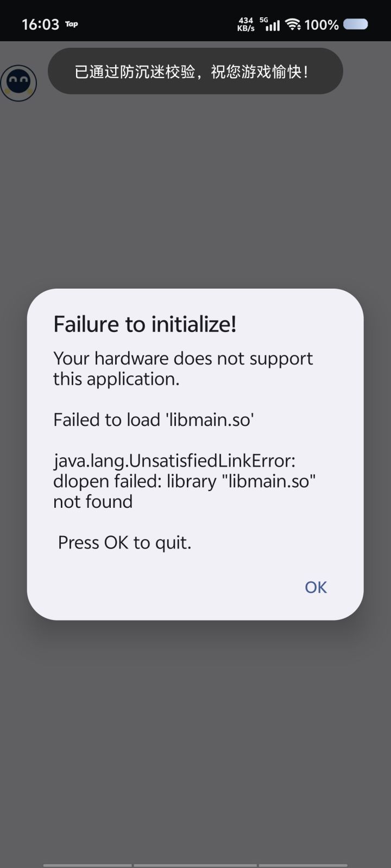Viewport: 391px width, 868px height.
Task: Tap the middle segment of bottom navigation bar
Action: 195,865
